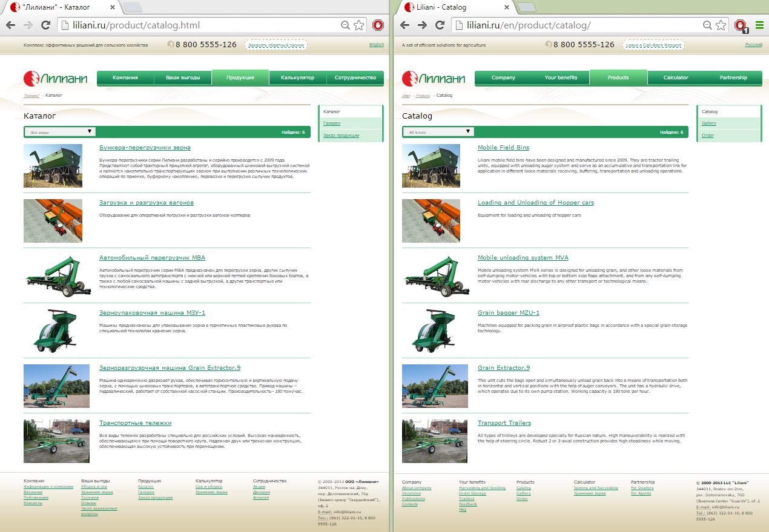Open Order sidebar link on English page
The height and width of the screenshot is (532, 769).
pos(708,136)
